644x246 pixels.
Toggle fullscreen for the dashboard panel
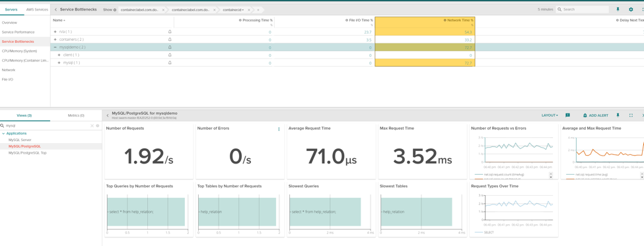click(631, 115)
